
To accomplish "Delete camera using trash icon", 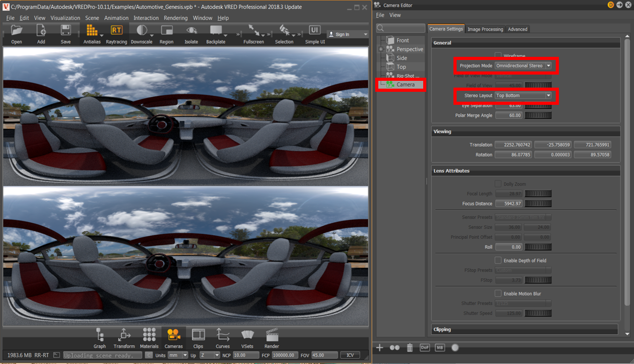I will click(410, 347).
